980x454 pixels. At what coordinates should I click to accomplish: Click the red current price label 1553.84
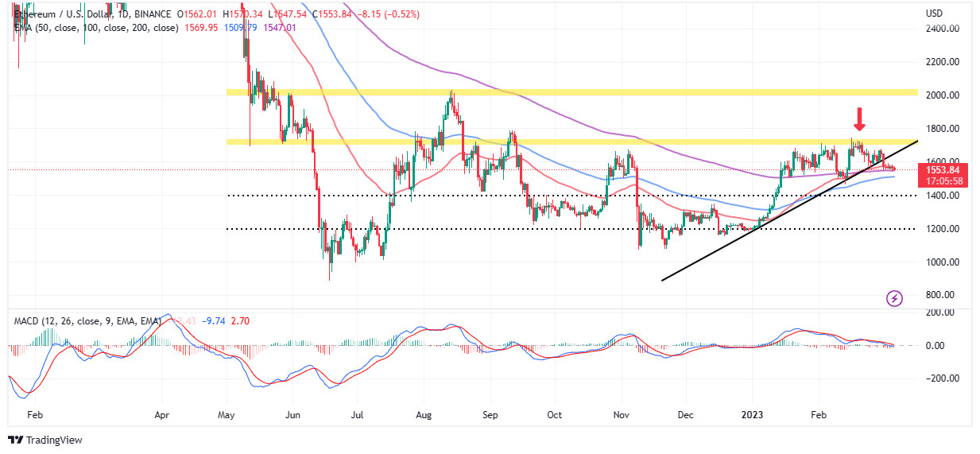coord(941,170)
